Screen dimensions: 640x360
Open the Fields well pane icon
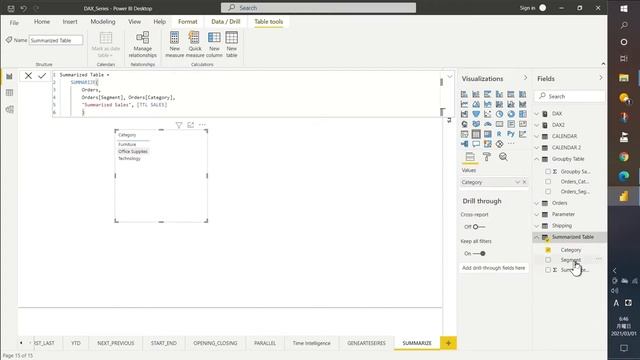coord(470,157)
